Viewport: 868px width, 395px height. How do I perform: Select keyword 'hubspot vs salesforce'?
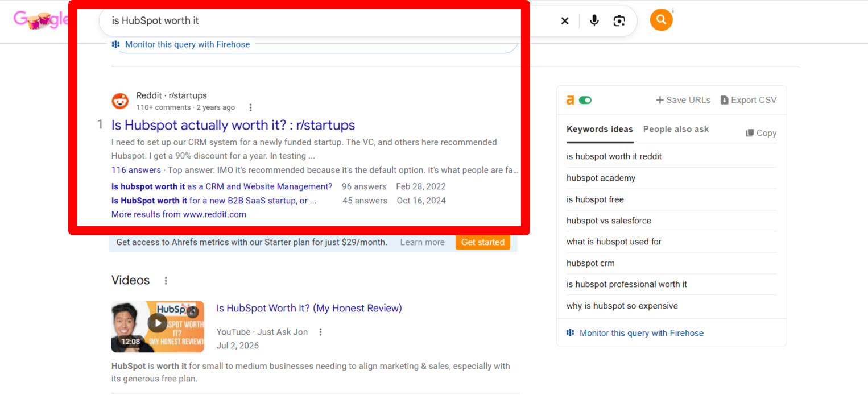[x=609, y=221]
